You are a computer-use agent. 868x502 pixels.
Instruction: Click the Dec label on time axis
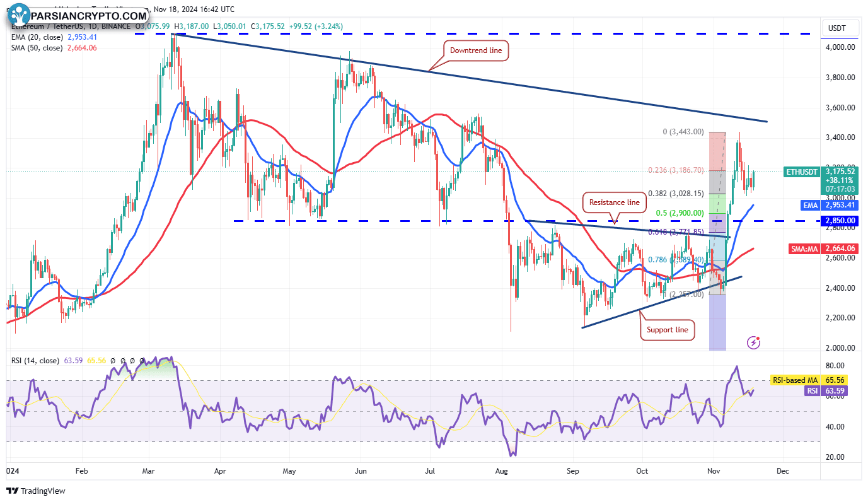coord(783,470)
